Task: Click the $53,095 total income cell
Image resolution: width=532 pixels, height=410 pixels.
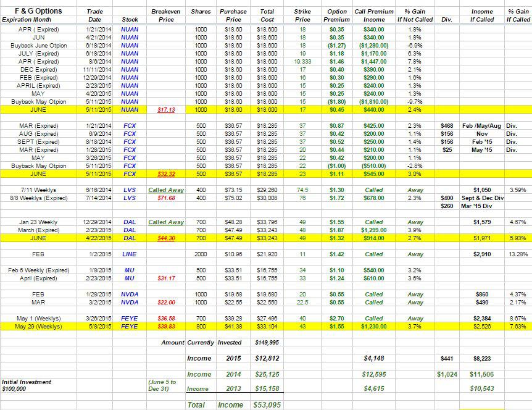Action: pyautogui.click(x=267, y=404)
